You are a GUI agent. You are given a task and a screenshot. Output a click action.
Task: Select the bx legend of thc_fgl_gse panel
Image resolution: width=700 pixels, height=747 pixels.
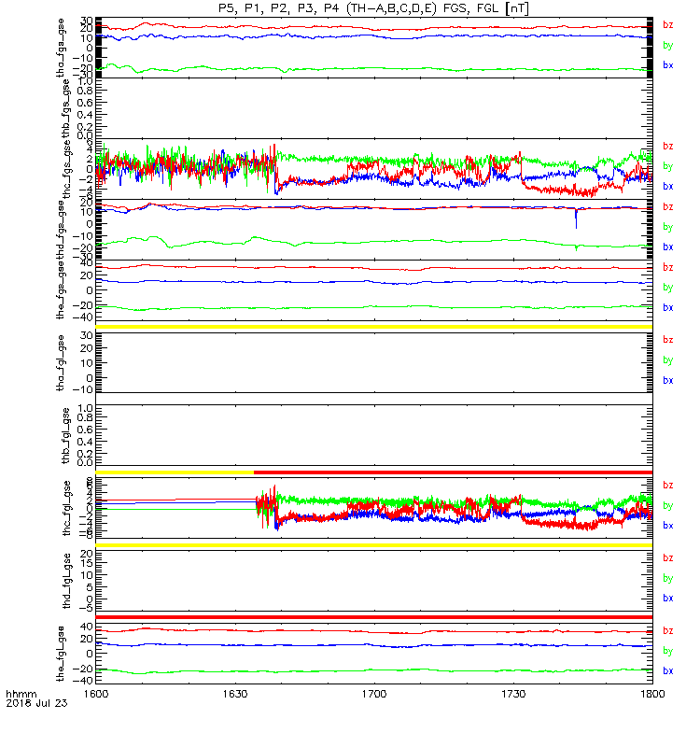(668, 526)
